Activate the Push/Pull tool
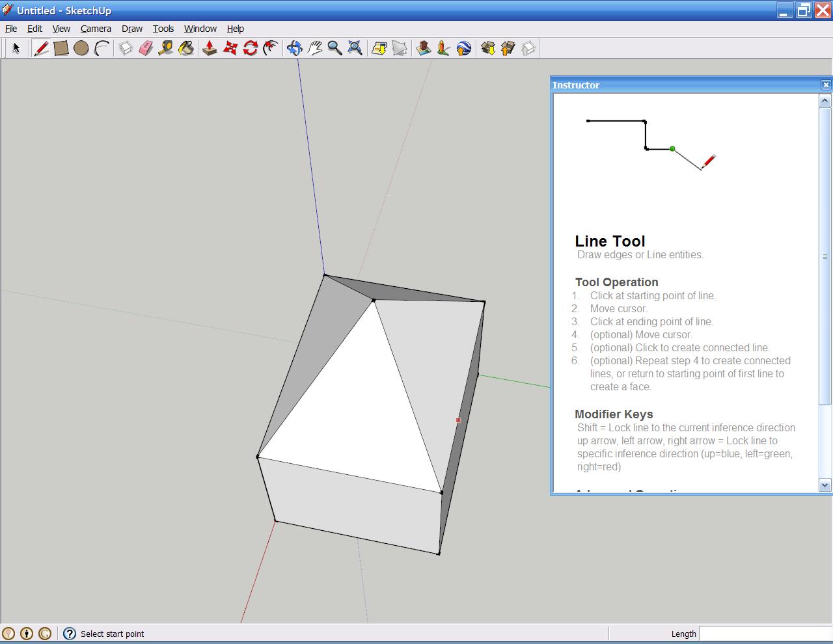Screen dimensions: 833x644 pos(209,48)
